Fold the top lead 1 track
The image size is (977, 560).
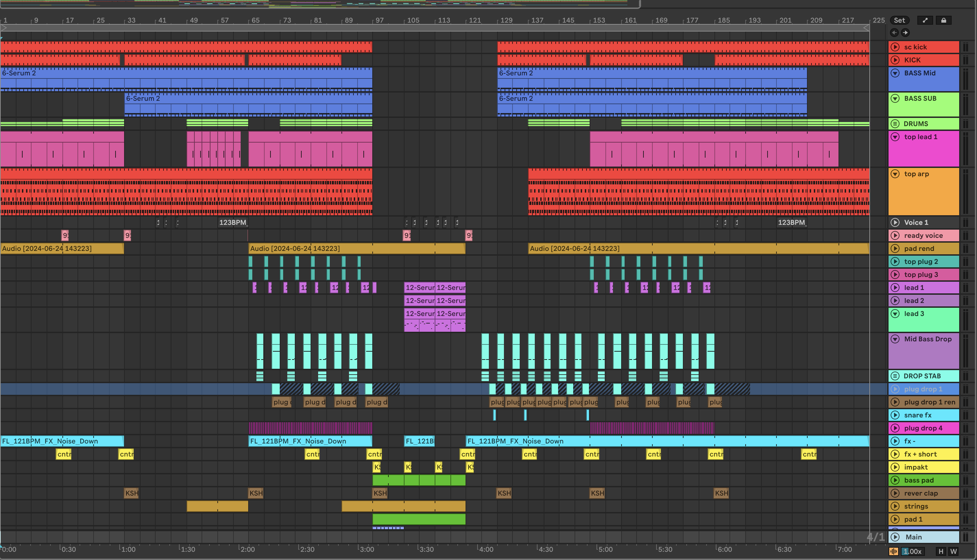click(x=895, y=137)
